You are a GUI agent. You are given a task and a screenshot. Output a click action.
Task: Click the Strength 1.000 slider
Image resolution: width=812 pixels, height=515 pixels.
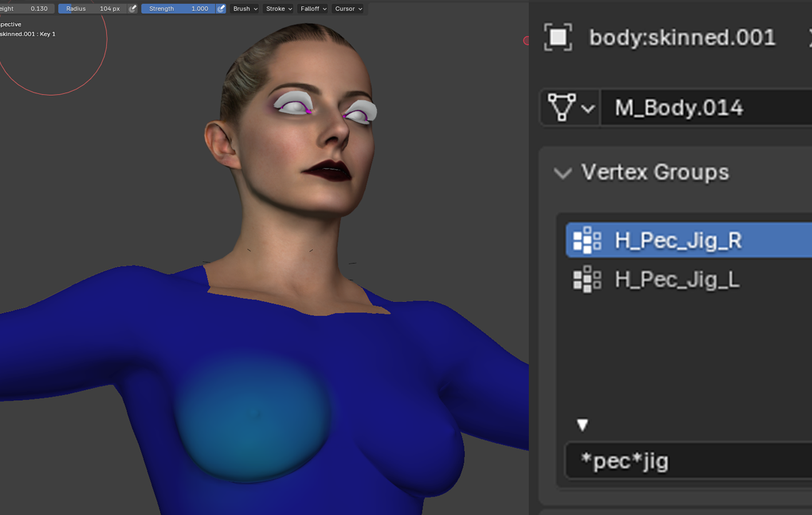coord(178,9)
